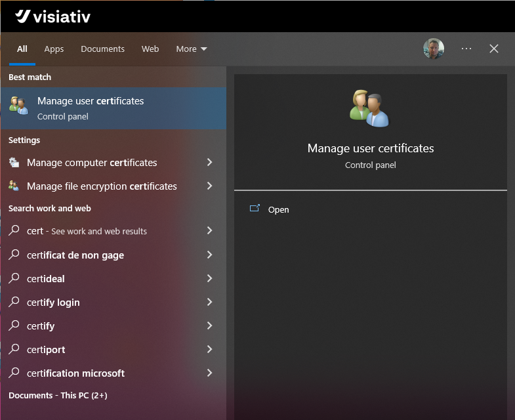This screenshot has width=515, height=420.
Task: Switch to the Documents tab
Action: (x=102, y=49)
